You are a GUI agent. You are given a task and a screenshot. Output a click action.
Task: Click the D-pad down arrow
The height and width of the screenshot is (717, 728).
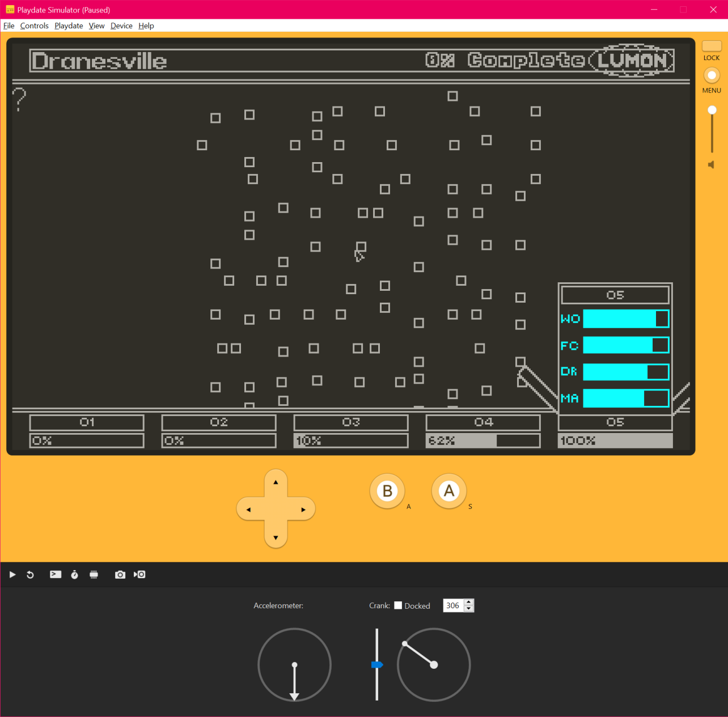pos(276,537)
